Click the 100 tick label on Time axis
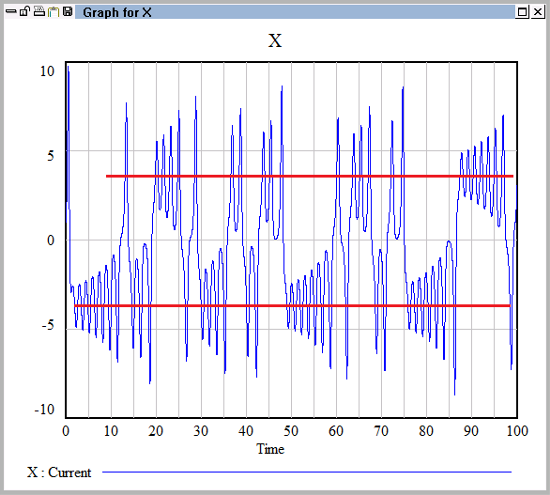The height and width of the screenshot is (495, 550). [517, 431]
